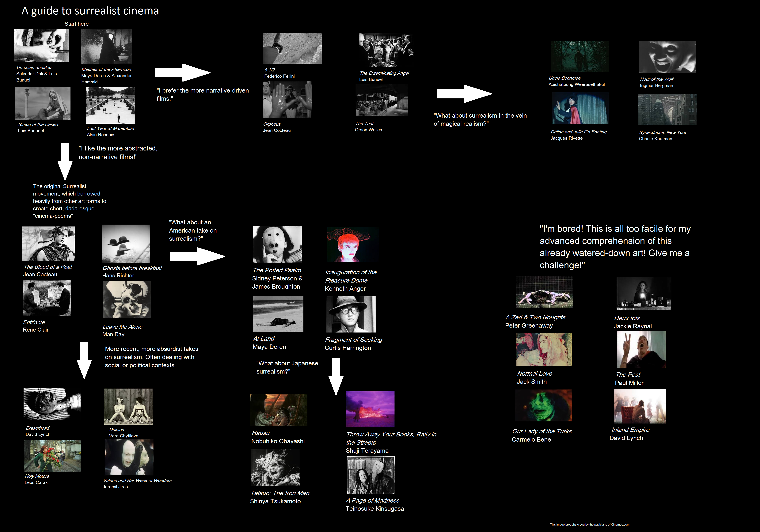
Task: Click the 'I'm bored!' challenge quote
Action: [x=615, y=247]
